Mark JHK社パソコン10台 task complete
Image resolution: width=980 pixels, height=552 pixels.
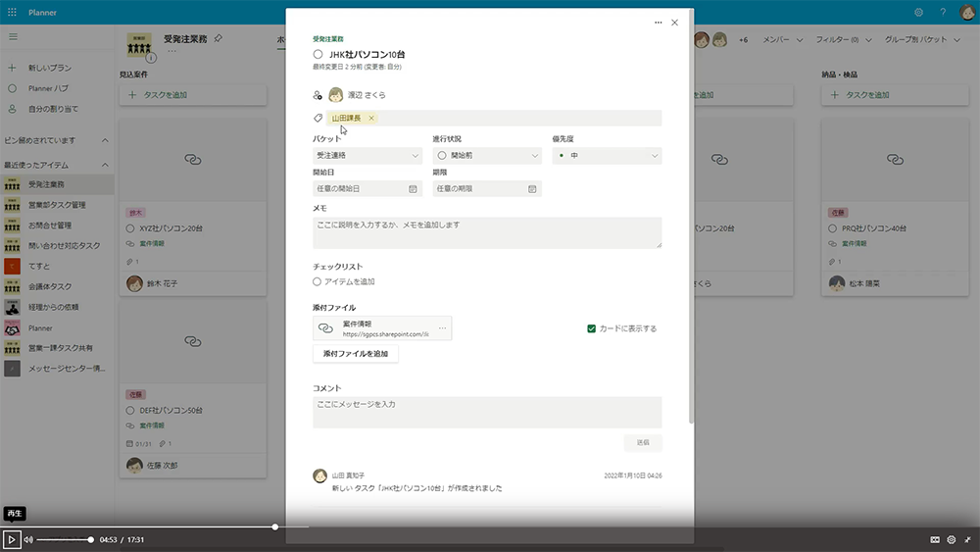pyautogui.click(x=318, y=54)
